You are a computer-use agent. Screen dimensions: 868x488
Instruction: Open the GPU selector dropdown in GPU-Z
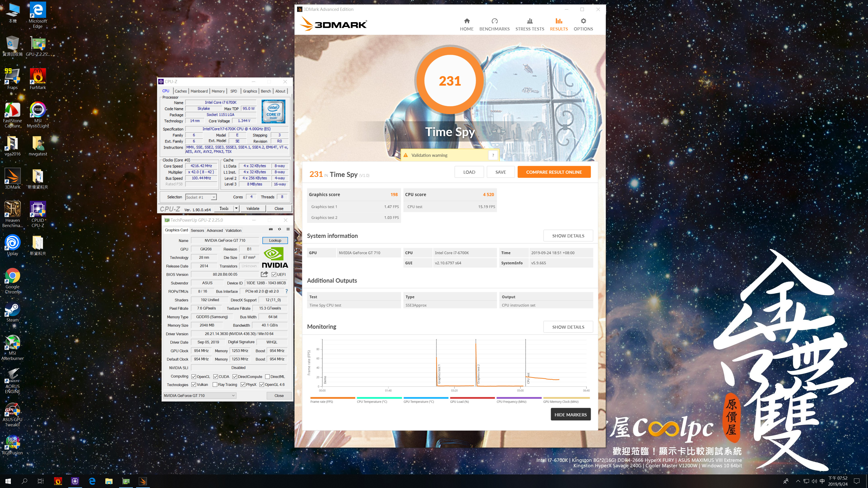click(x=199, y=395)
